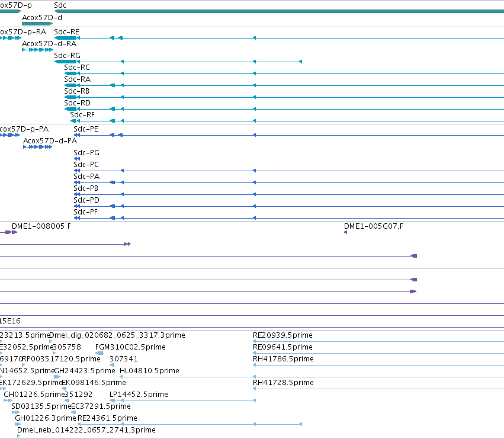Select the 307341 feature label
The image size is (504, 439).
click(x=124, y=359)
